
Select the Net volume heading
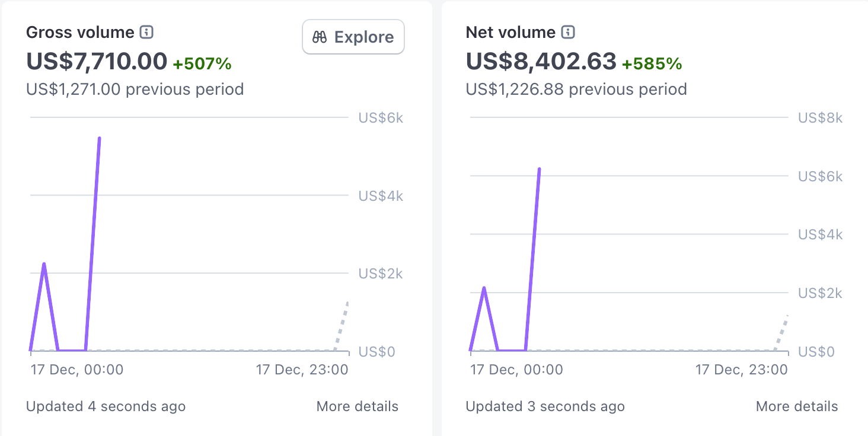(510, 32)
